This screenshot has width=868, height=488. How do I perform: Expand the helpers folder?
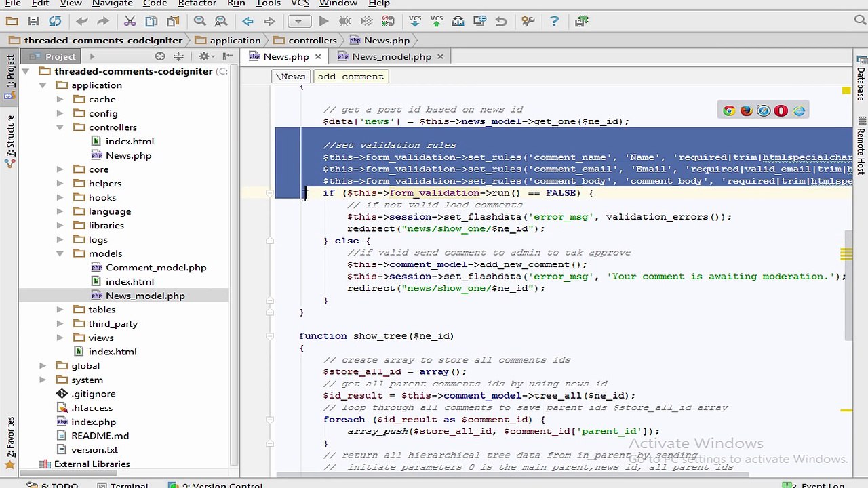pyautogui.click(x=60, y=184)
